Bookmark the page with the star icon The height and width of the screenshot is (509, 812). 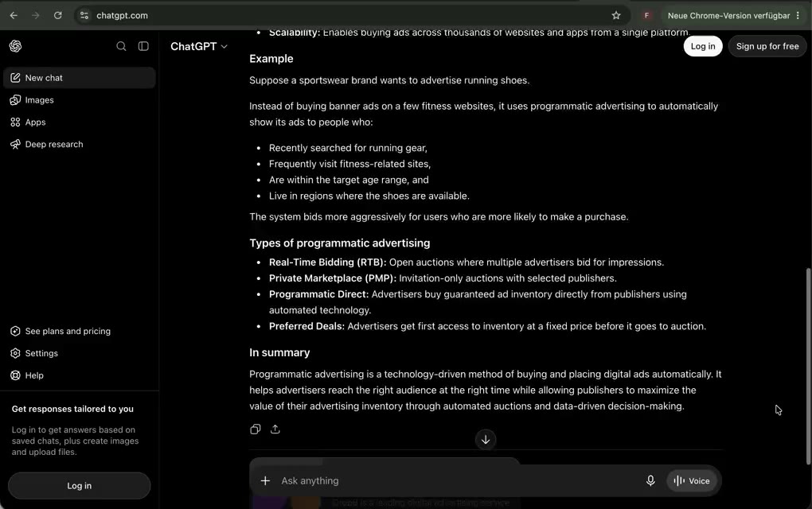click(x=615, y=16)
